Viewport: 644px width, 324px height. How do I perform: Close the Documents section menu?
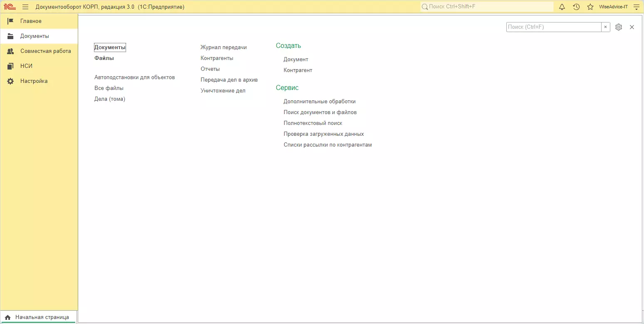[632, 27]
